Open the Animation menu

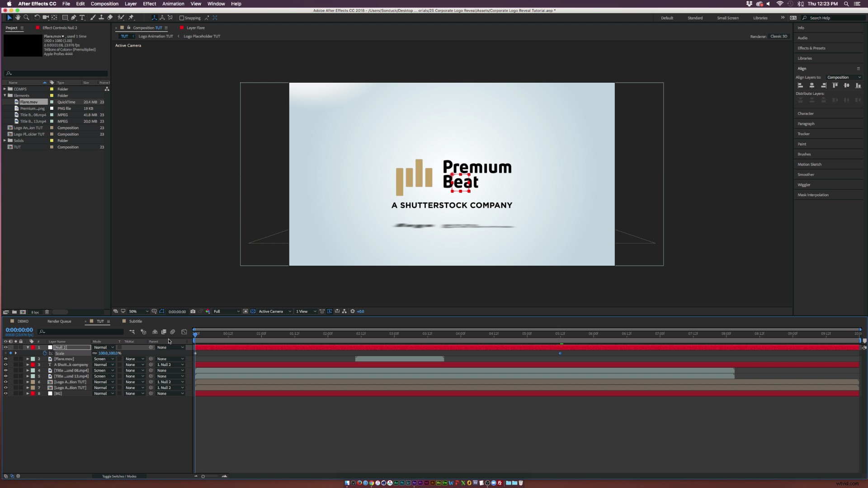tap(173, 4)
